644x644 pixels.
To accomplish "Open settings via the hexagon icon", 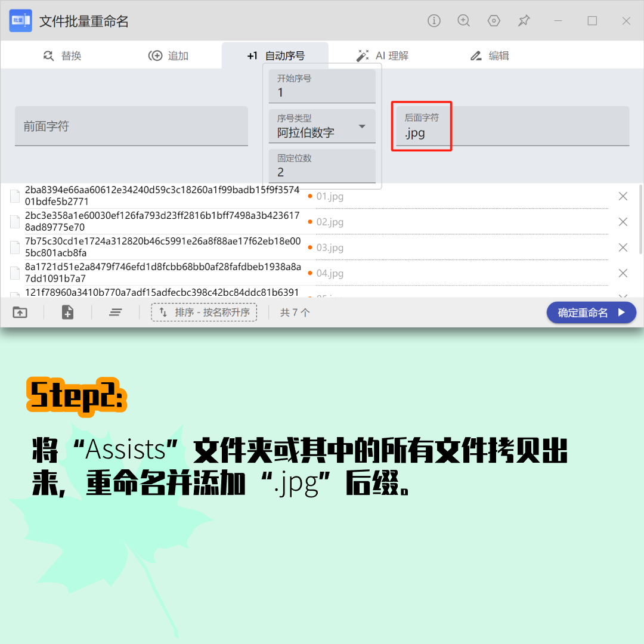I will pyautogui.click(x=494, y=21).
